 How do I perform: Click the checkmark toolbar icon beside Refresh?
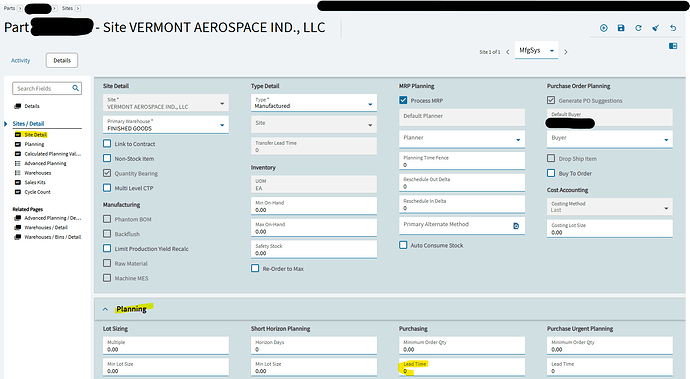point(656,28)
